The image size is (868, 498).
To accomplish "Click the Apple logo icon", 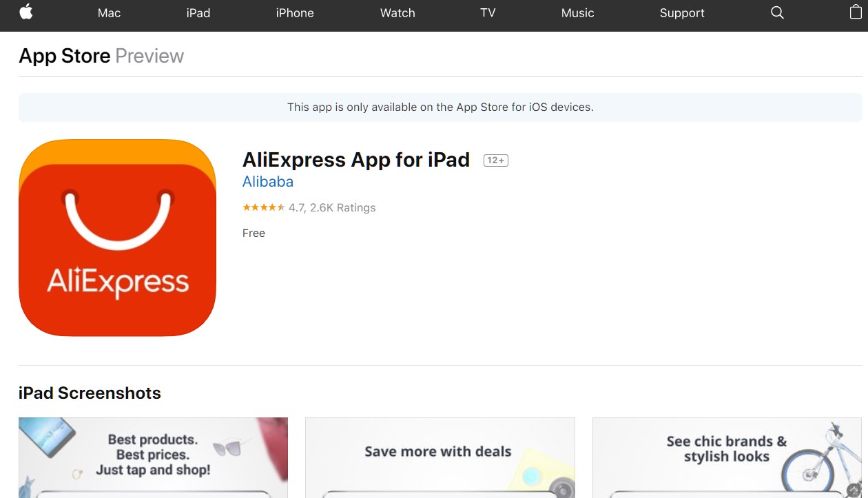I will click(26, 12).
